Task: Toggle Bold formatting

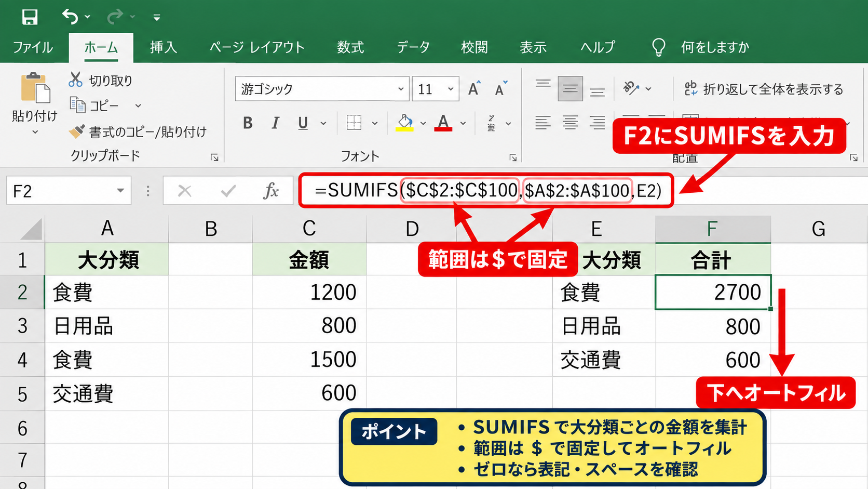Action: (248, 123)
